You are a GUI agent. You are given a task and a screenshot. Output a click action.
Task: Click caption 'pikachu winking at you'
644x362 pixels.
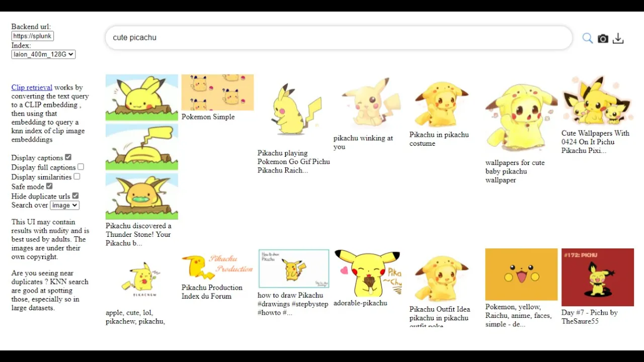[363, 142]
